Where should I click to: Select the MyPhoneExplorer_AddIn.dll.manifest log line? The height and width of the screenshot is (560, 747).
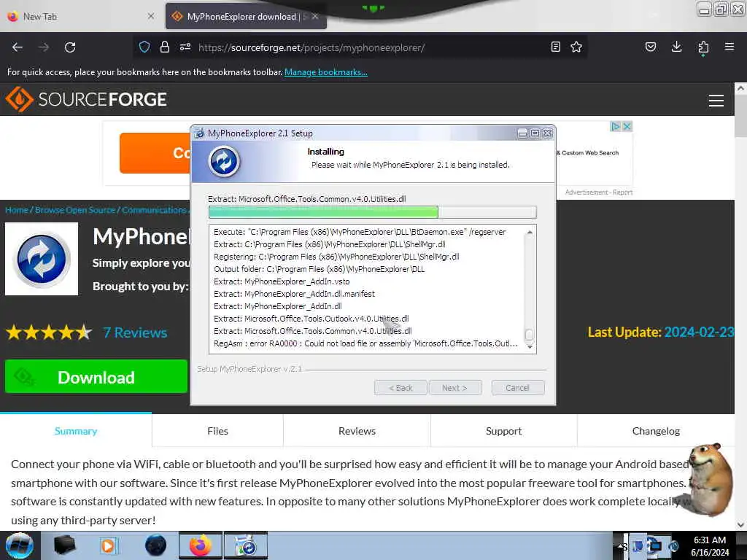pyautogui.click(x=295, y=294)
